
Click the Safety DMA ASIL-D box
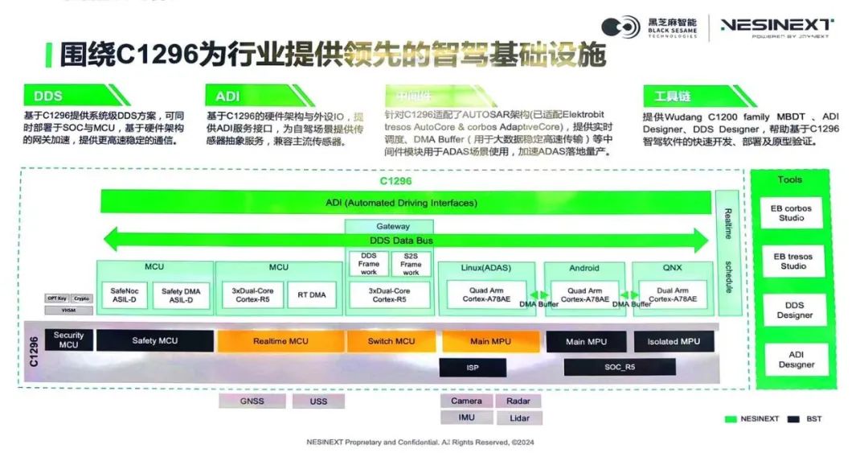pyautogui.click(x=181, y=295)
